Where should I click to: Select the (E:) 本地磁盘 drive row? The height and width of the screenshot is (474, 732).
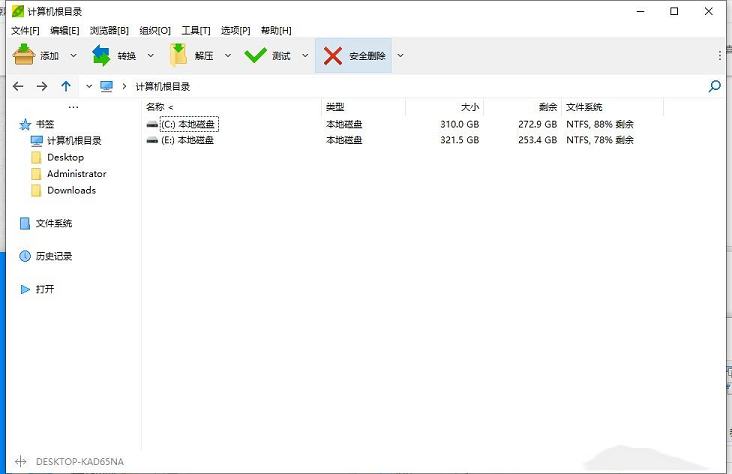pyautogui.click(x=187, y=140)
